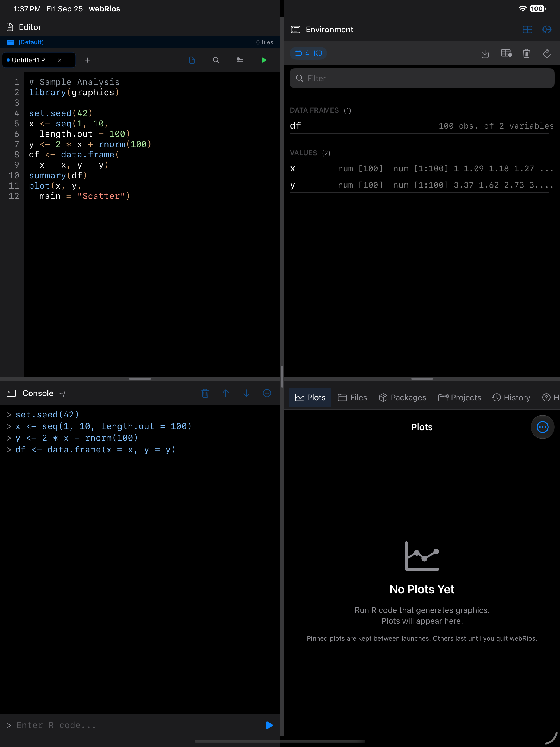Click the Wi-Fi status icon
This screenshot has height=747, width=560.
(522, 9)
